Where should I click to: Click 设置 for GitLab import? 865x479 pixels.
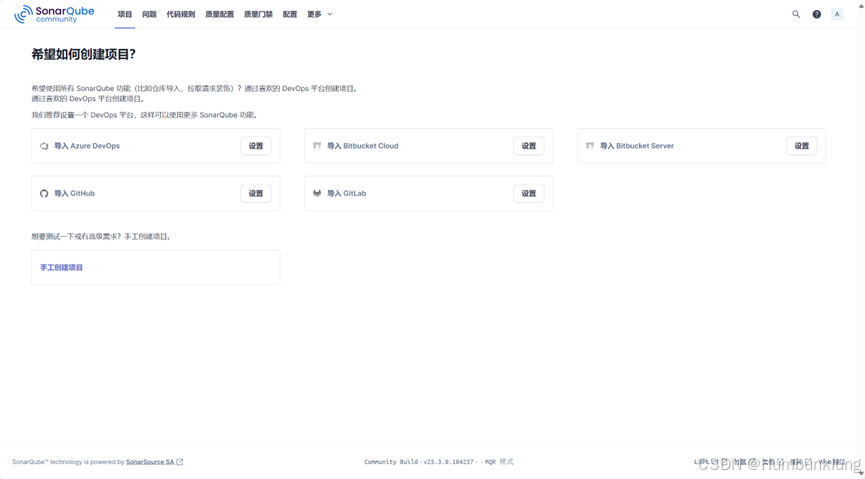tap(529, 194)
